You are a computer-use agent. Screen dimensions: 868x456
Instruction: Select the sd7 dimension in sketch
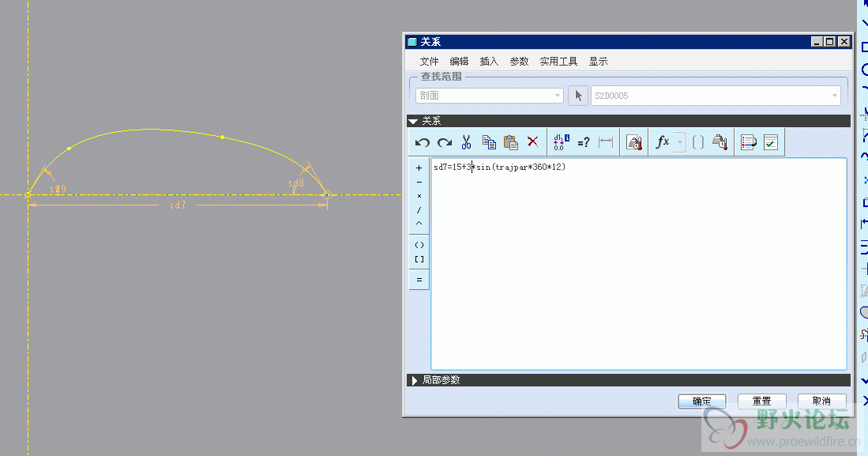(178, 205)
